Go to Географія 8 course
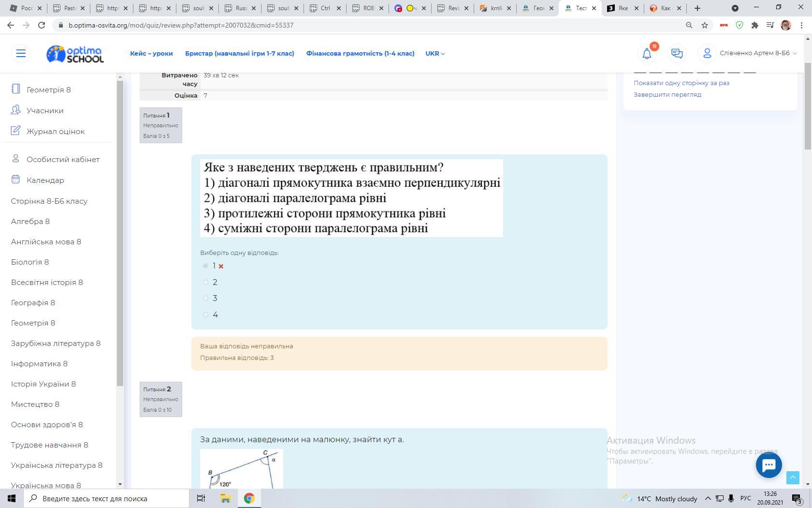This screenshot has height=508, width=812. [33, 303]
